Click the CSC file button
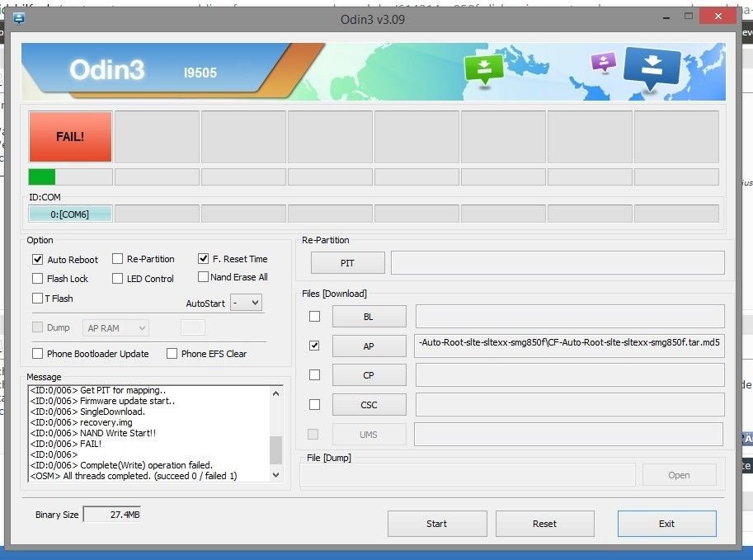 pyautogui.click(x=369, y=405)
